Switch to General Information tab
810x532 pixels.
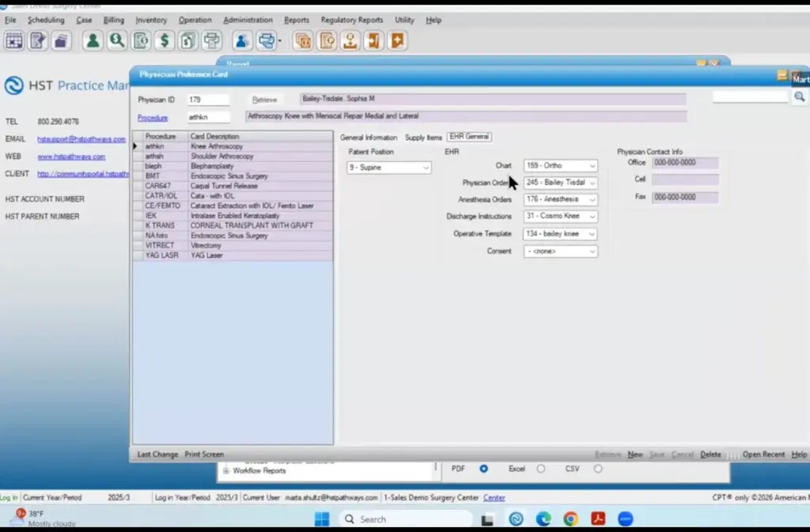point(369,138)
